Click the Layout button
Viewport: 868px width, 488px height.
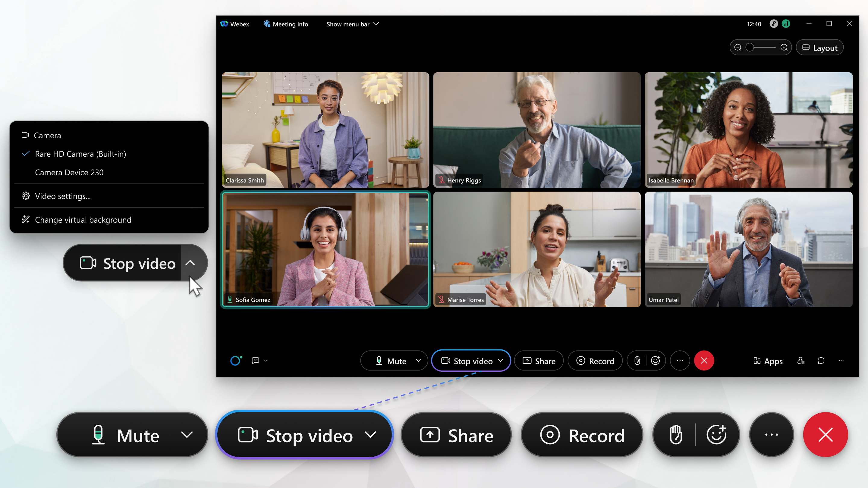click(x=819, y=48)
